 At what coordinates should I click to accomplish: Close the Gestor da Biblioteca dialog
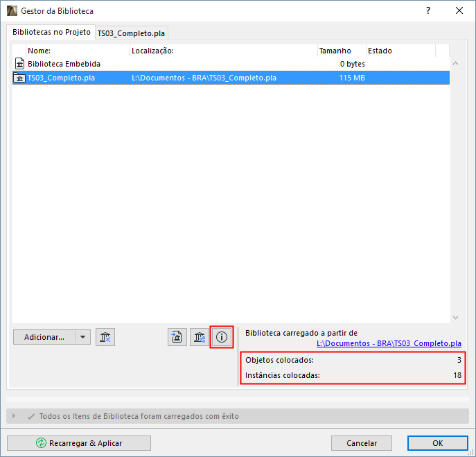pyautogui.click(x=459, y=10)
